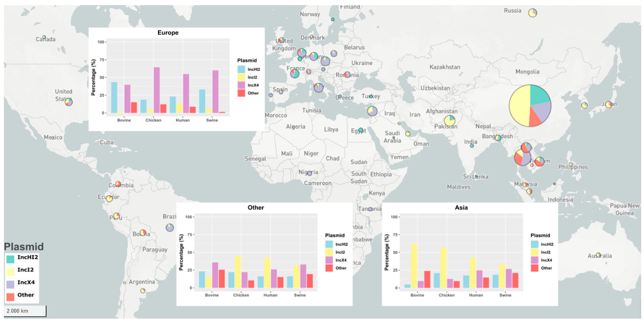Click Human IncI2 bar in Other chart

[x=267, y=273]
